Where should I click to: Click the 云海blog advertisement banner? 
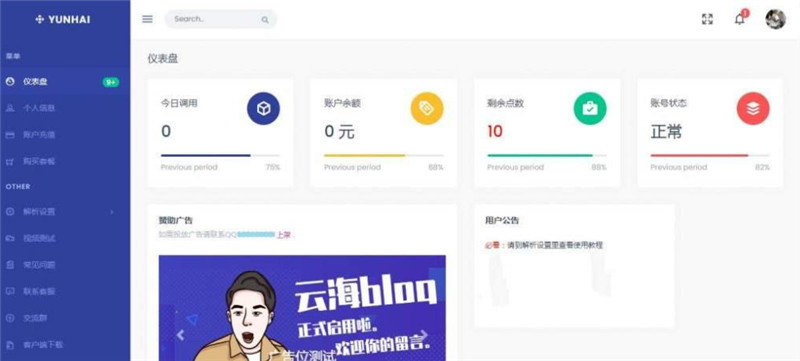tap(302, 308)
